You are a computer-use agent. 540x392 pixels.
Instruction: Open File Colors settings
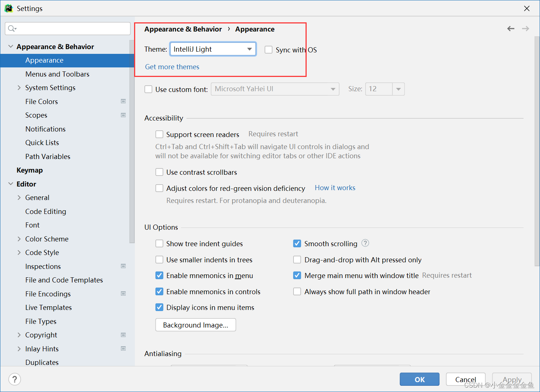[41, 101]
